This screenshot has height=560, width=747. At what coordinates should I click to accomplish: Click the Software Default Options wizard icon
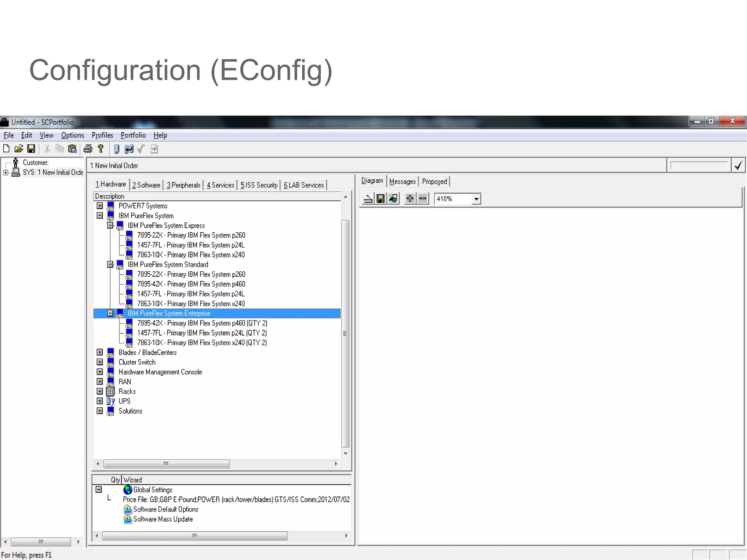(x=128, y=509)
